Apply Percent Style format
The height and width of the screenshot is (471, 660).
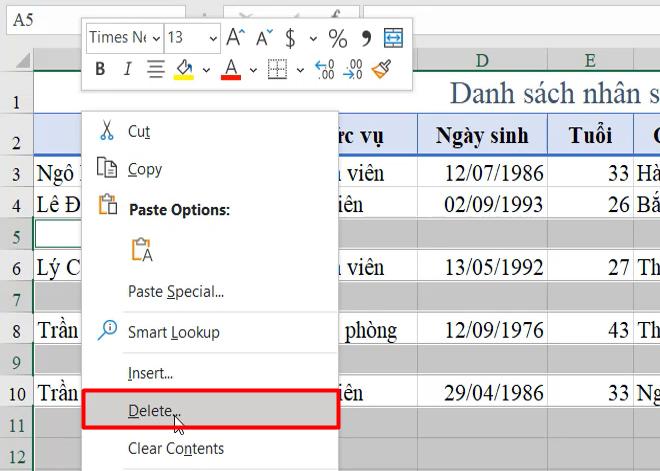(338, 38)
